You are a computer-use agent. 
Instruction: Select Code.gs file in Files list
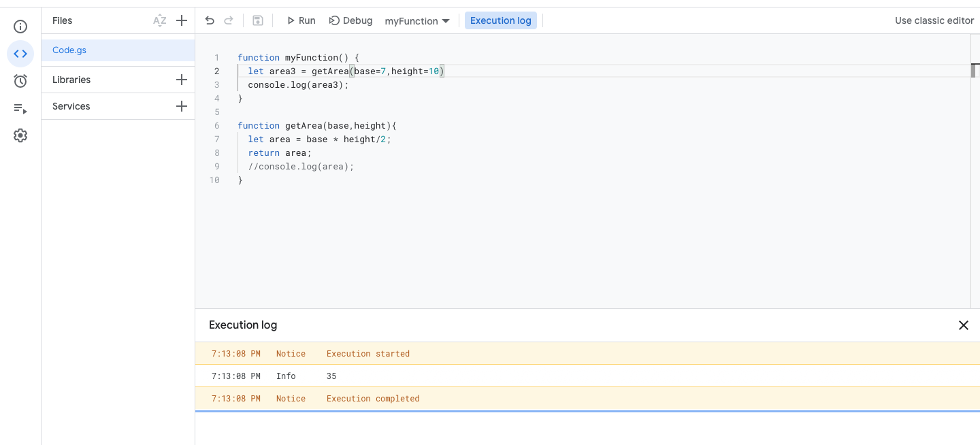[x=69, y=50]
